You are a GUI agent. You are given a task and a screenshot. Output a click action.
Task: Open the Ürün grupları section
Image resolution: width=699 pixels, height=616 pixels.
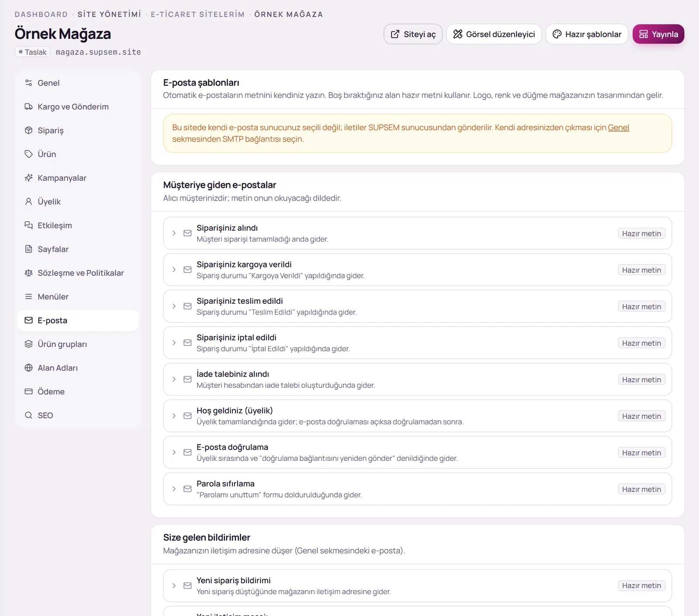point(78,344)
